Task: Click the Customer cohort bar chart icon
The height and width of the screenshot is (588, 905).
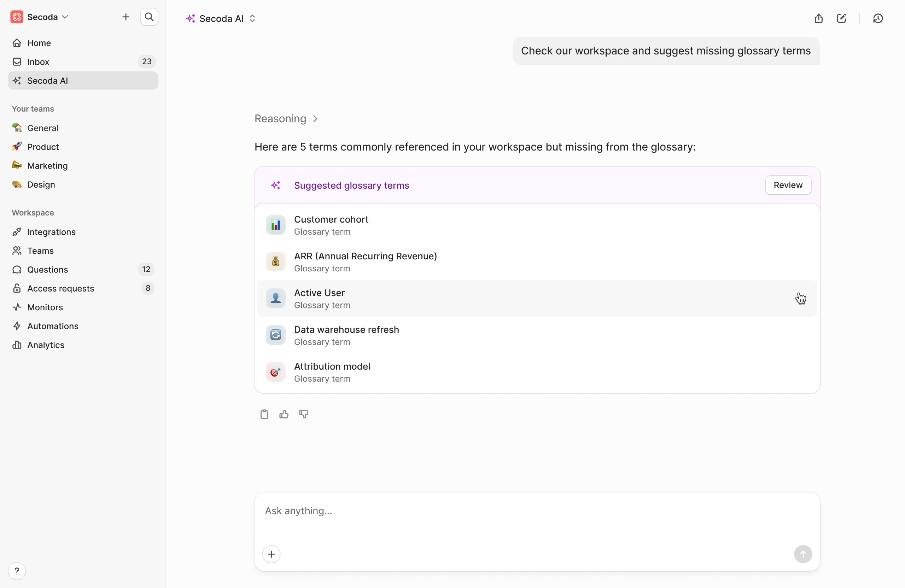Action: click(276, 225)
